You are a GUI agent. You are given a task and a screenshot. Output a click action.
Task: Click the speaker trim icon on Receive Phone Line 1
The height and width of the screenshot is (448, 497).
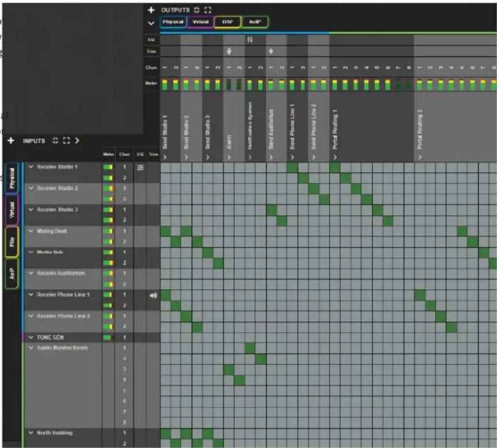coord(154,295)
